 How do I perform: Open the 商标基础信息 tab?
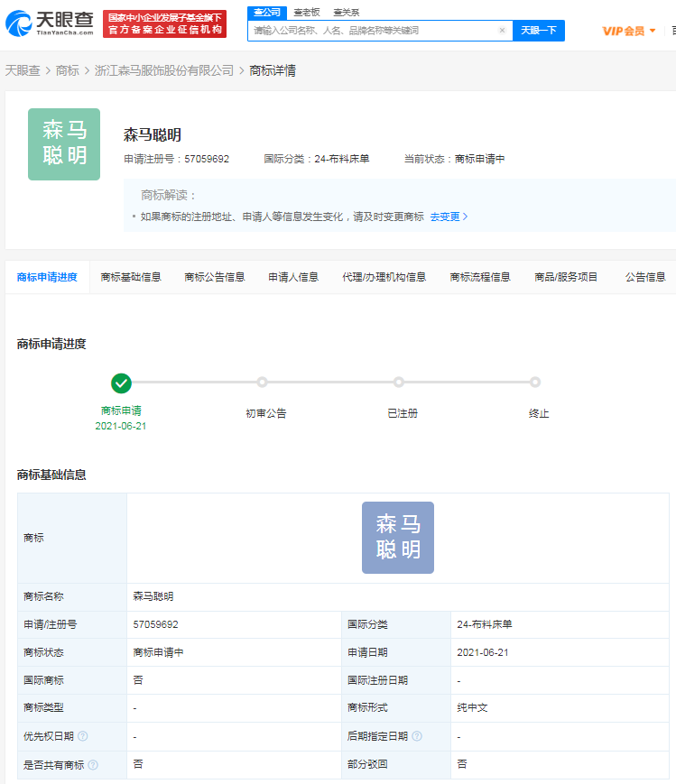click(131, 277)
